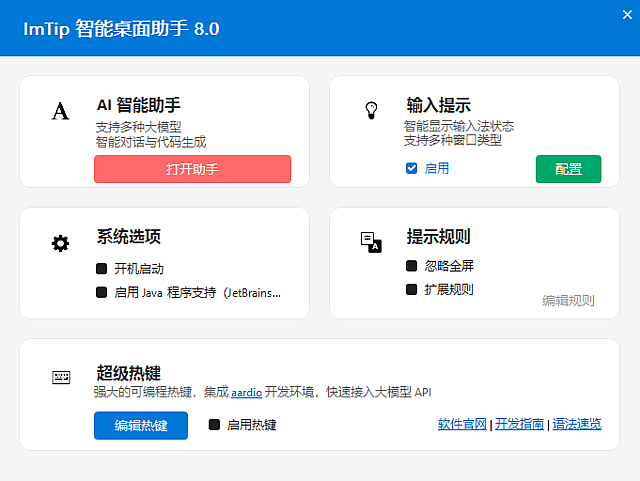Click the translate icon beside 提示规则
This screenshot has height=481, width=640.
pyautogui.click(x=370, y=242)
